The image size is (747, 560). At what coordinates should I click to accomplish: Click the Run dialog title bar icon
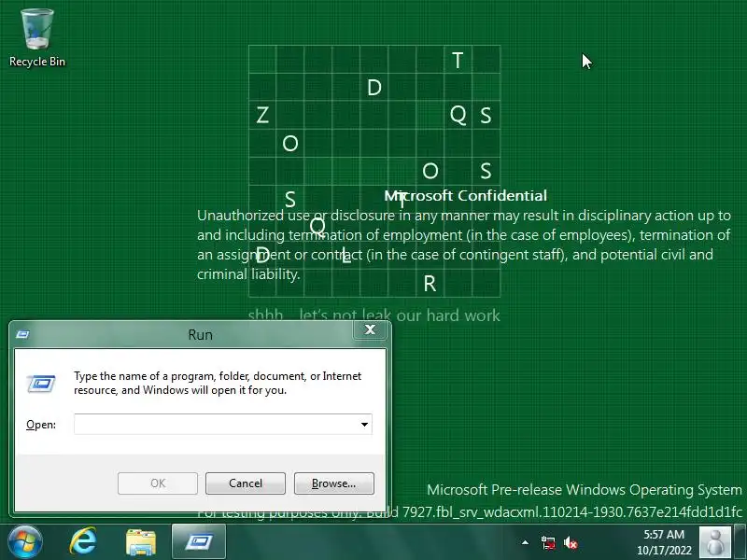tap(22, 334)
